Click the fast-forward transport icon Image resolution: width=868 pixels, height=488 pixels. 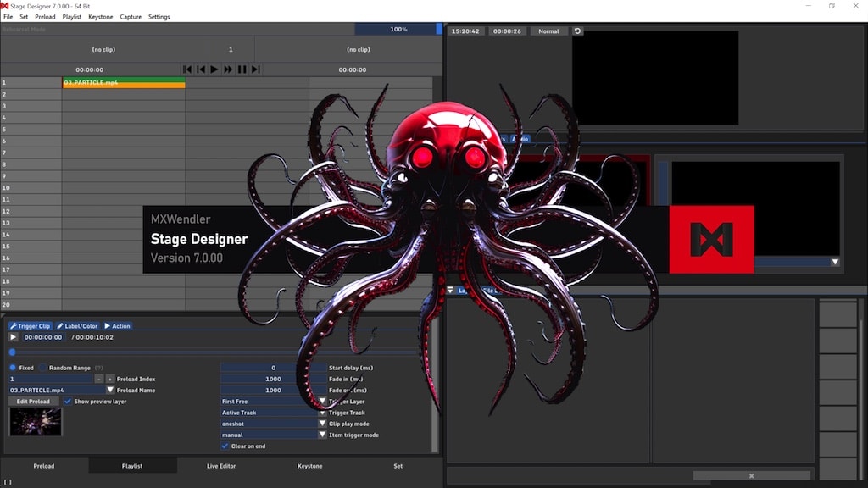click(228, 69)
